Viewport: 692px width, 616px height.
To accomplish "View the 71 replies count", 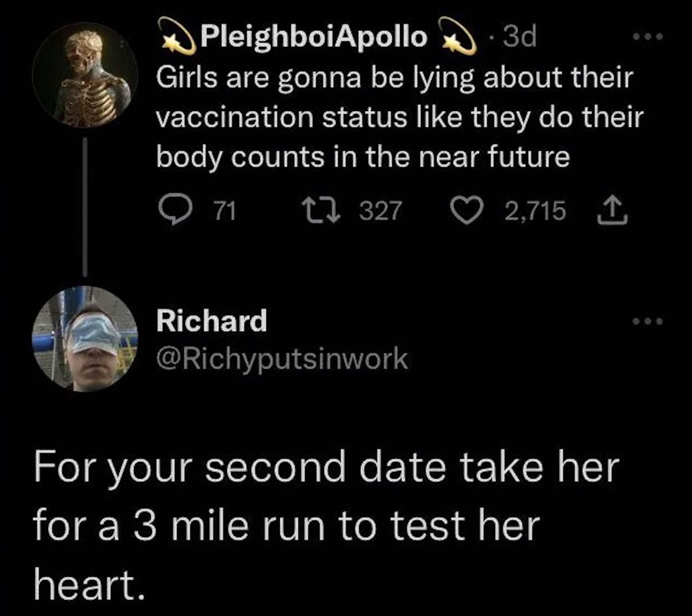I will pos(226,210).
